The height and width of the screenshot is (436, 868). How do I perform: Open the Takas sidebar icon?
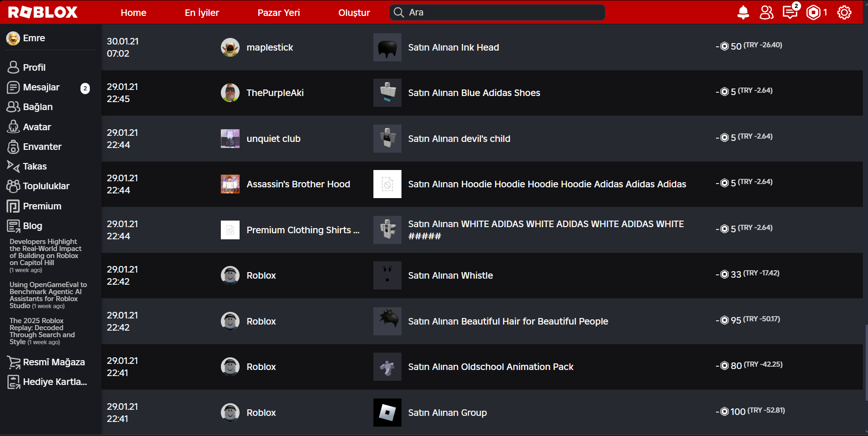pyautogui.click(x=13, y=166)
